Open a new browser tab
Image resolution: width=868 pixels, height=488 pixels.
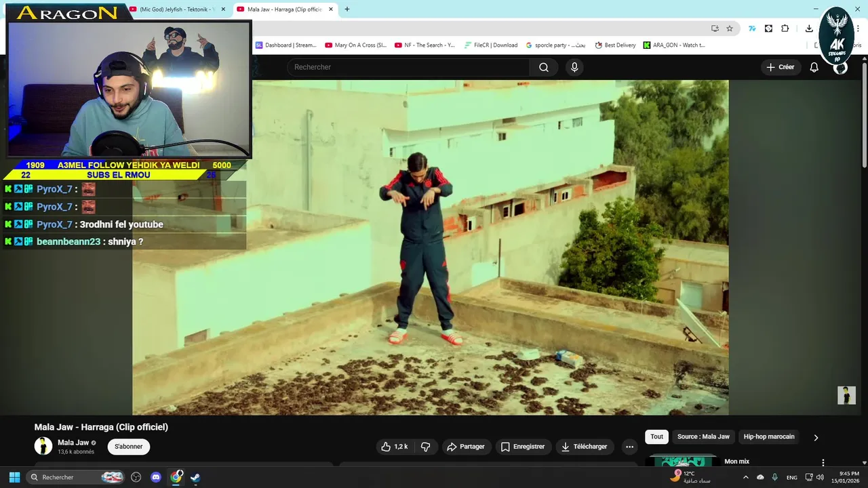click(x=347, y=9)
